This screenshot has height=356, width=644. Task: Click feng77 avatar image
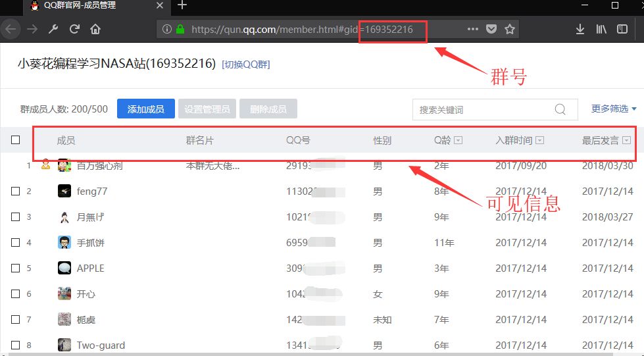click(x=64, y=191)
